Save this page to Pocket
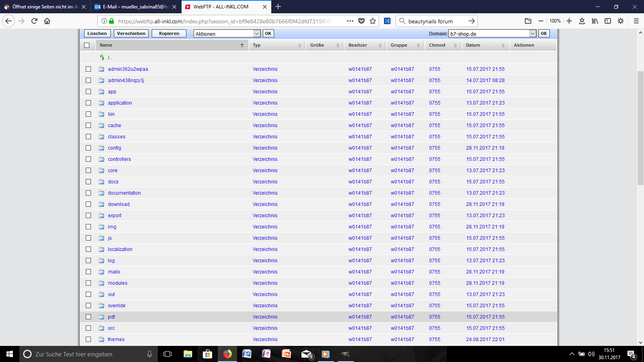 coord(361,21)
